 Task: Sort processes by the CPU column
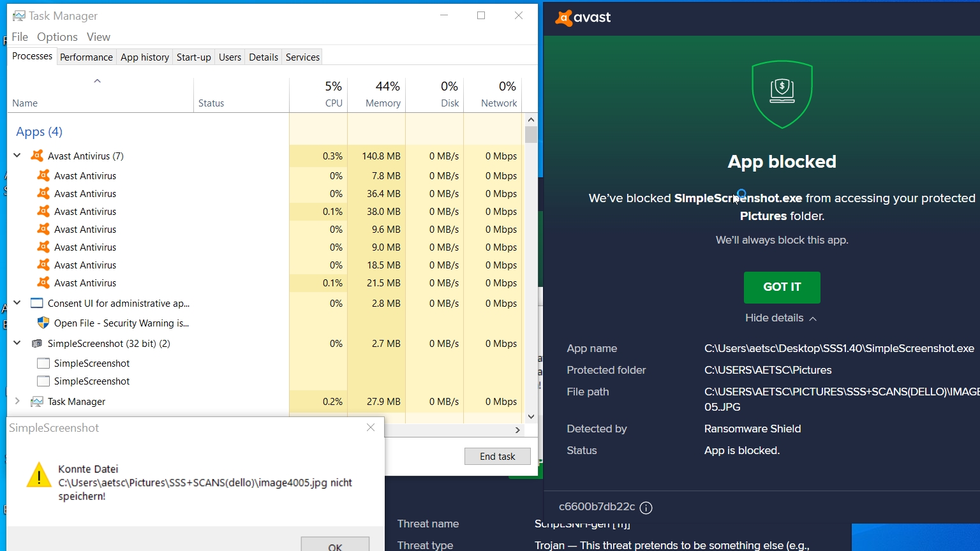[x=318, y=94]
